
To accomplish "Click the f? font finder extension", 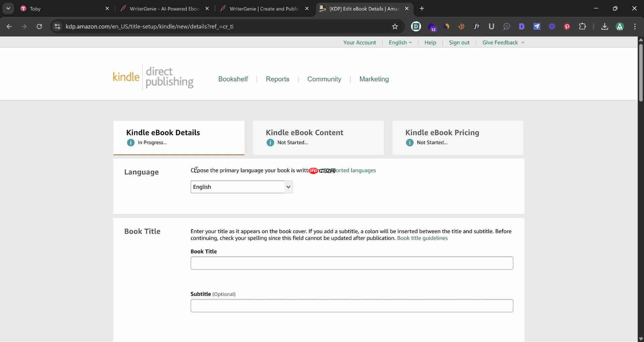I will click(x=476, y=26).
